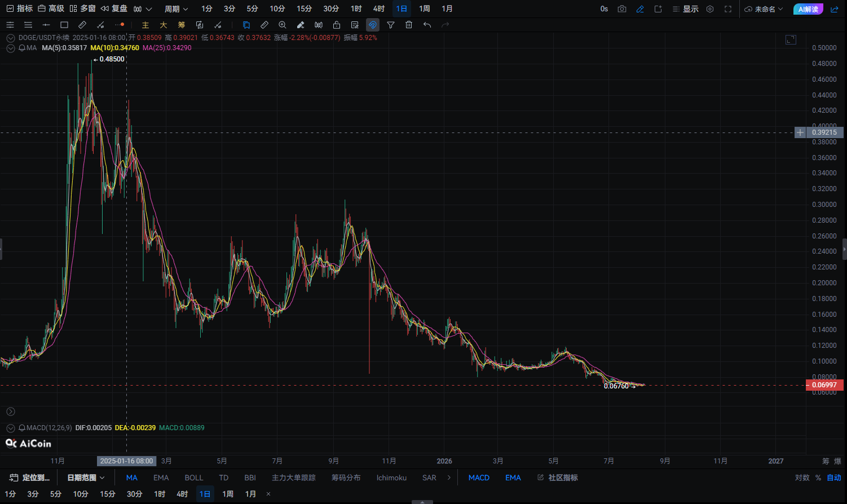Set price axis to 自动 auto
Image resolution: width=847 pixels, height=504 pixels.
point(834,478)
